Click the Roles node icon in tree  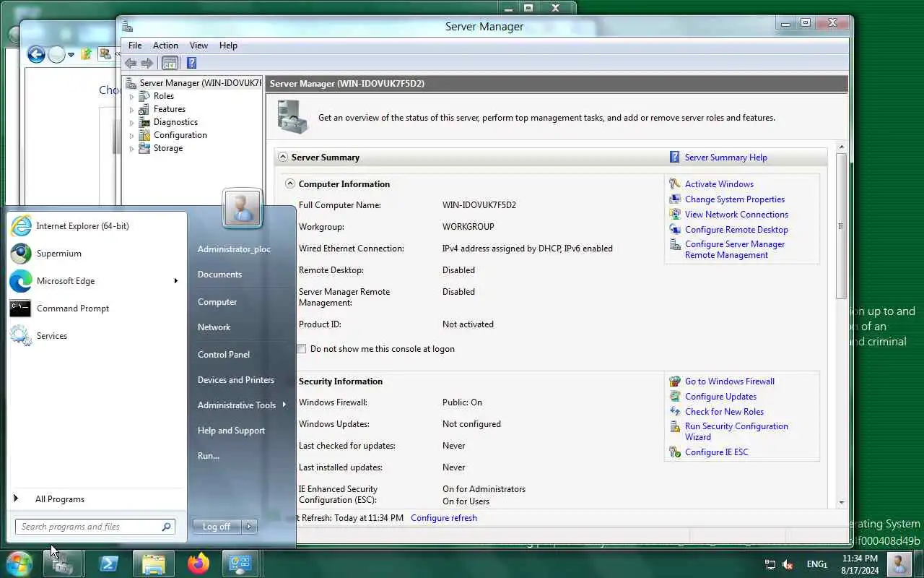144,96
